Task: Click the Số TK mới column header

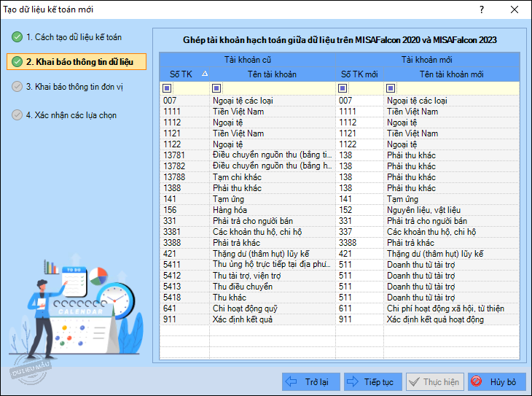Action: coord(359,74)
